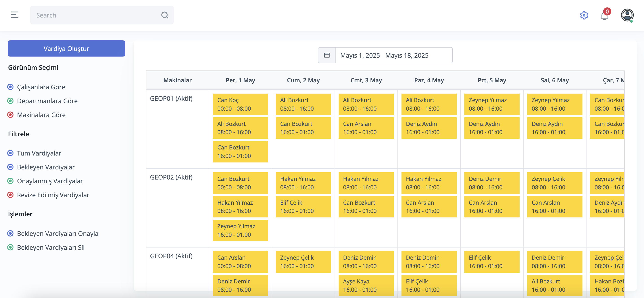The image size is (644, 298).
Task: Open Zeynep Yılmaz 16:00 shift GEOP02 Per 1 May
Action: [240, 230]
